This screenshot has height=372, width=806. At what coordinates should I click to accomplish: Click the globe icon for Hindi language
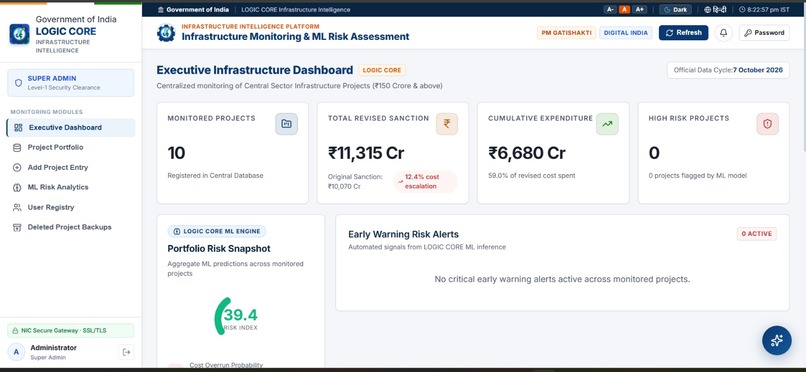click(707, 10)
